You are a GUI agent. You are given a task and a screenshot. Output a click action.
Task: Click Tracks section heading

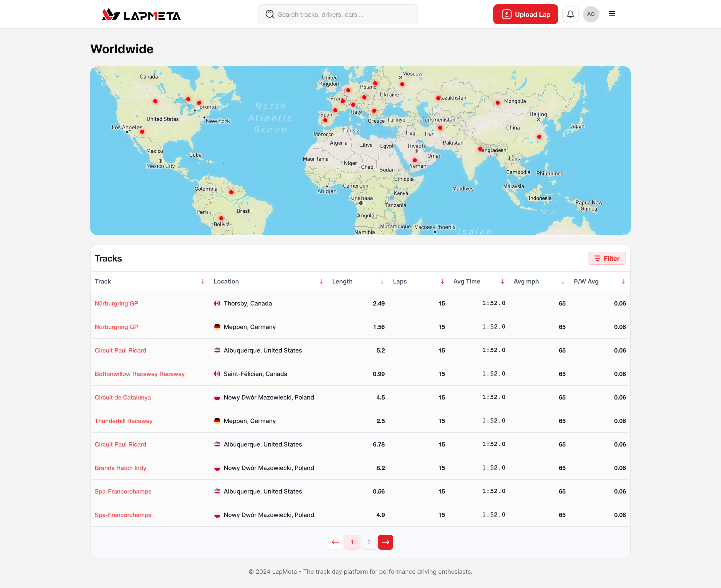point(108,258)
